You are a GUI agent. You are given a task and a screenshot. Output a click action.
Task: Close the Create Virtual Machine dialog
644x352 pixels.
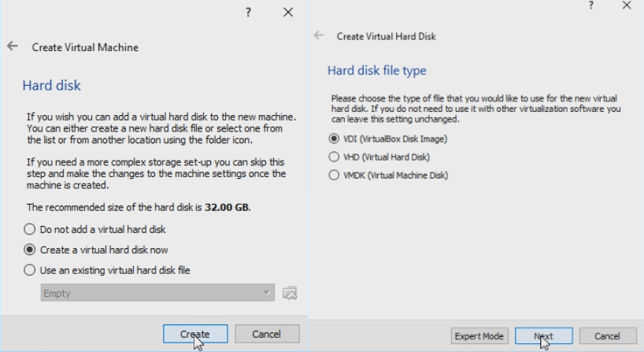pyautogui.click(x=288, y=13)
